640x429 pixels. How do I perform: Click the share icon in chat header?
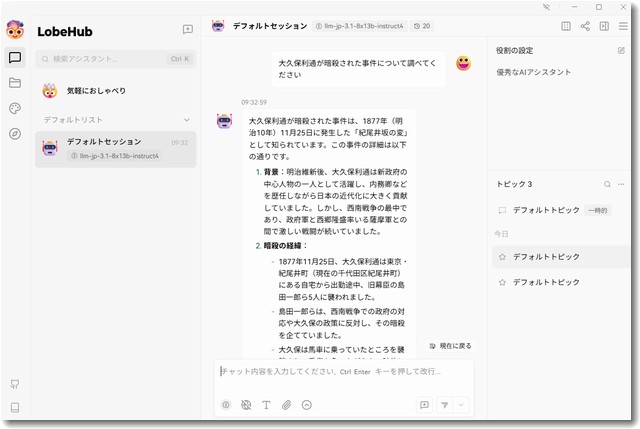(585, 26)
